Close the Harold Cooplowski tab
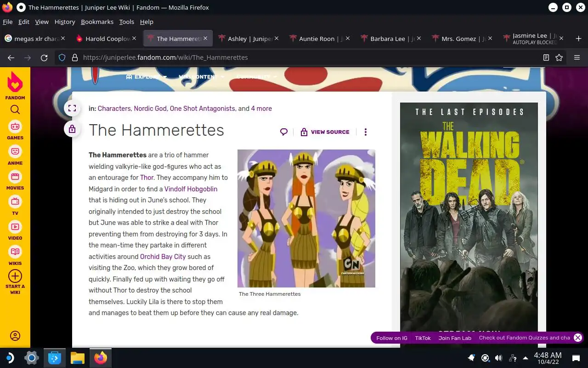The width and height of the screenshot is (588, 368). tap(134, 39)
